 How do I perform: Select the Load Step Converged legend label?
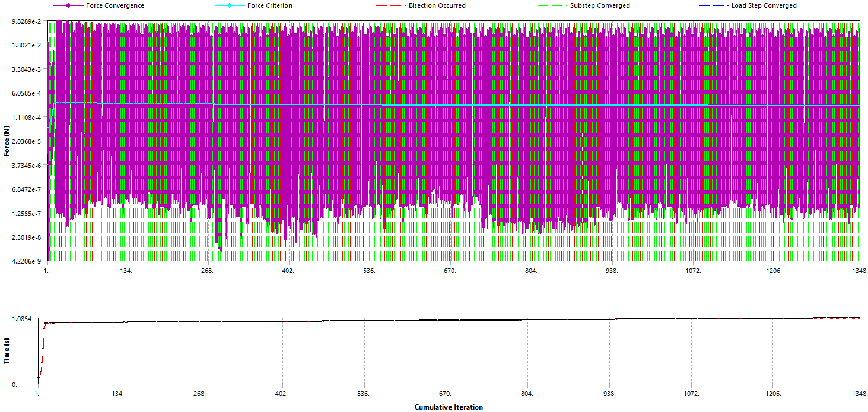[764, 5]
